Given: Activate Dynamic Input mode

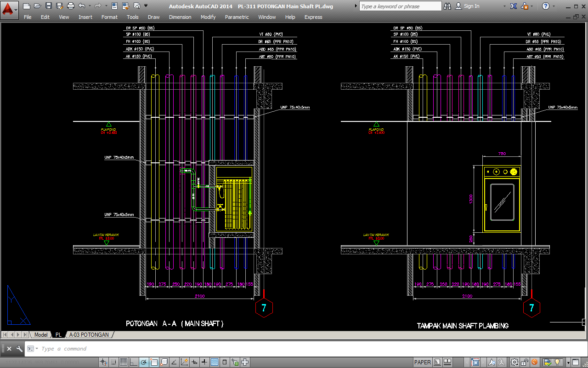Looking at the screenshot, I should coord(193,362).
